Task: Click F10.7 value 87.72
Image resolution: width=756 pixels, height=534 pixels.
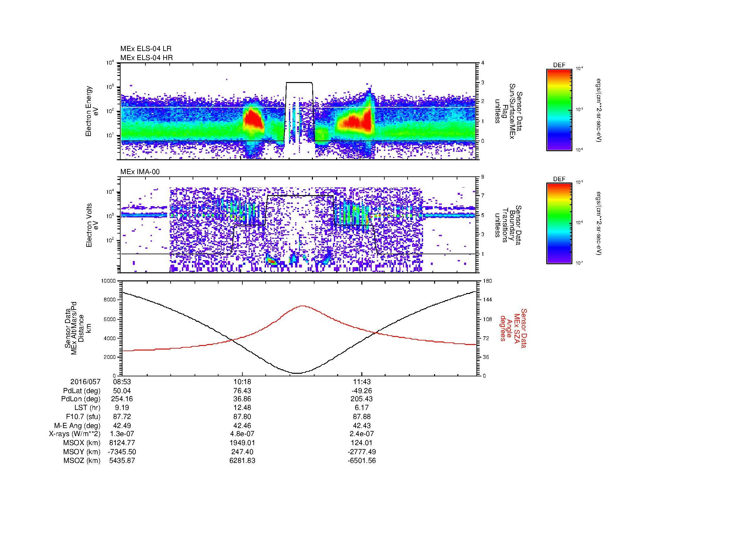Action: tap(122, 417)
